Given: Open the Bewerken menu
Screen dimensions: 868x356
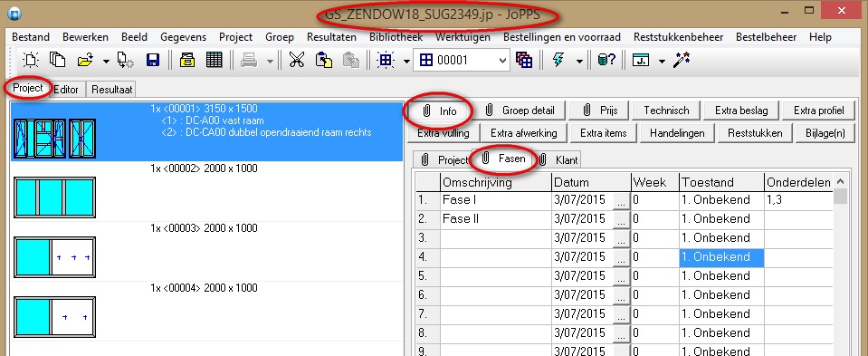Looking at the screenshot, I should pos(85,37).
